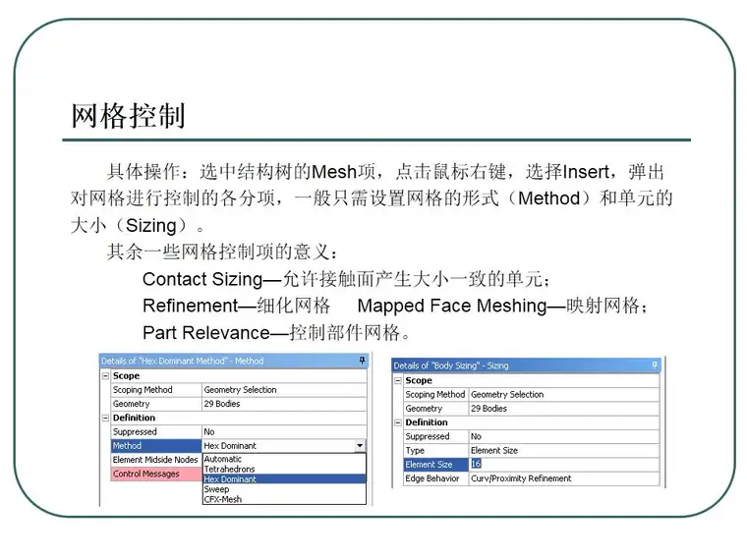Choose Automatic from the Method list
This screenshot has width=747, height=560.
point(284,459)
